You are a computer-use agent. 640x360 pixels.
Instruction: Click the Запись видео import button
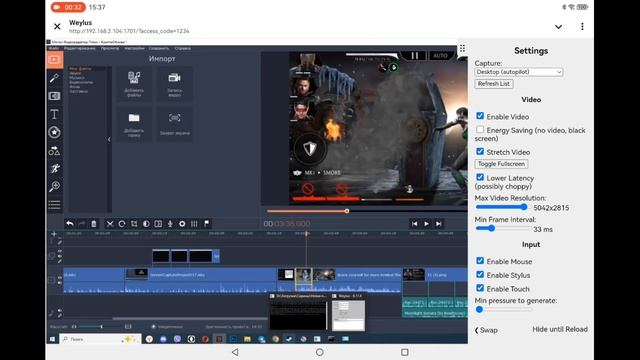(x=175, y=84)
